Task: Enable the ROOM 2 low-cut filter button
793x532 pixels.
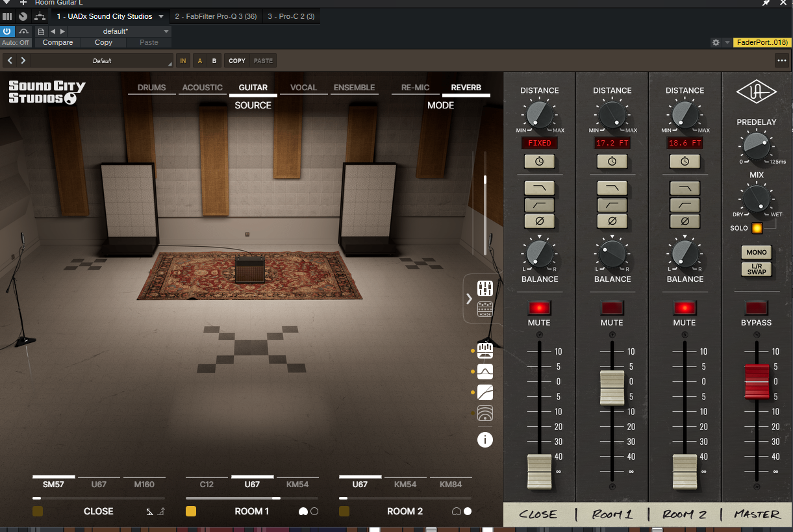Action: pos(685,205)
